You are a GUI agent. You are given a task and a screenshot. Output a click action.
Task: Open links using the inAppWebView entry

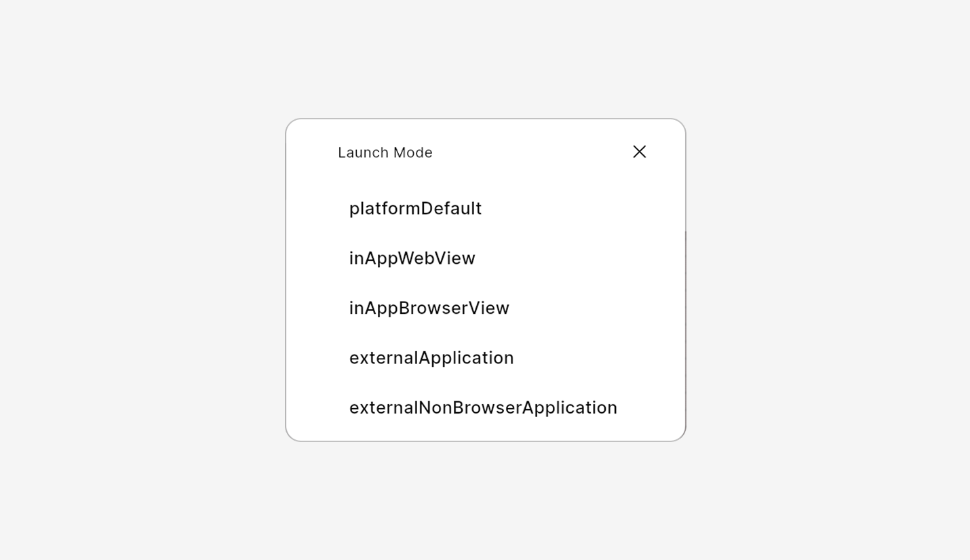pos(412,258)
